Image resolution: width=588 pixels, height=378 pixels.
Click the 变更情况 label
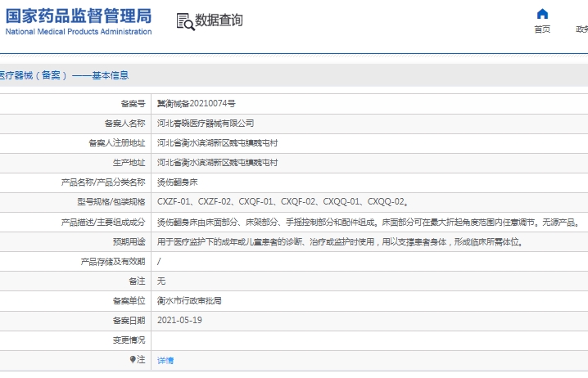point(129,340)
